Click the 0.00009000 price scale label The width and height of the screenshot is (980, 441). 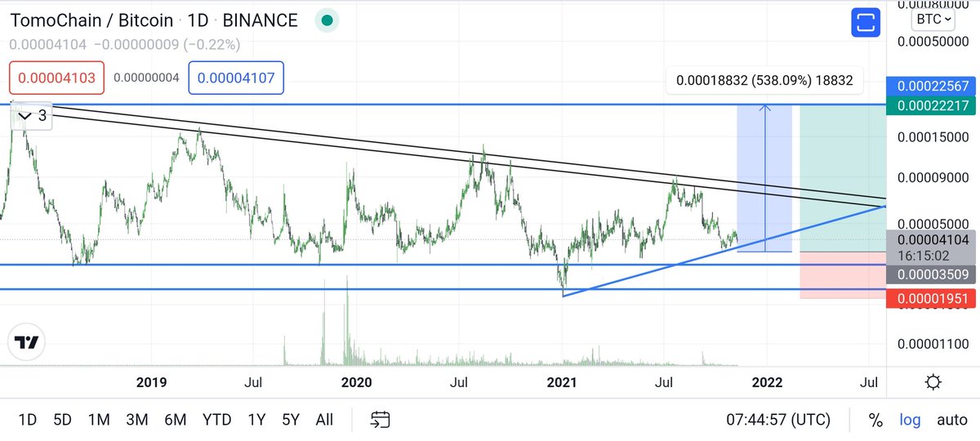[x=935, y=176]
